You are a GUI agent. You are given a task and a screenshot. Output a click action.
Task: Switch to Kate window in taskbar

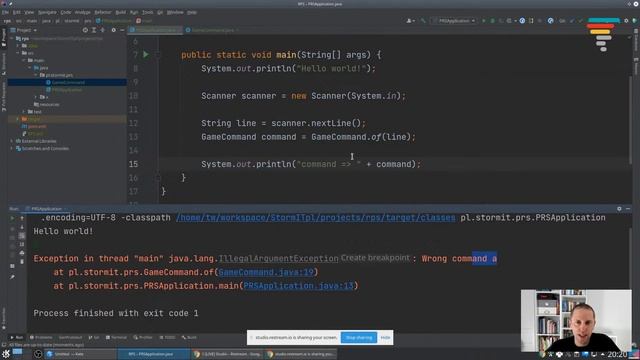pos(80,354)
